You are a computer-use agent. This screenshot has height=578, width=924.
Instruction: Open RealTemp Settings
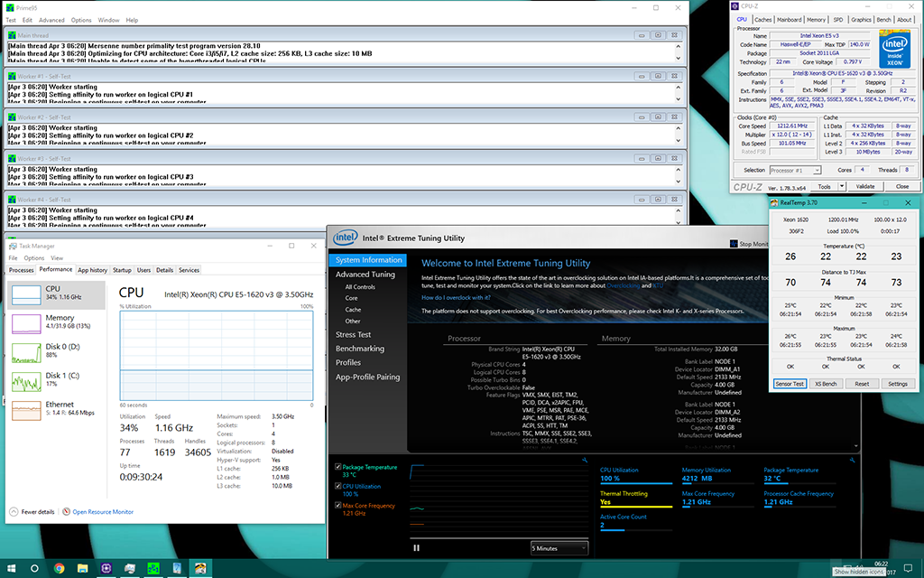tap(898, 383)
